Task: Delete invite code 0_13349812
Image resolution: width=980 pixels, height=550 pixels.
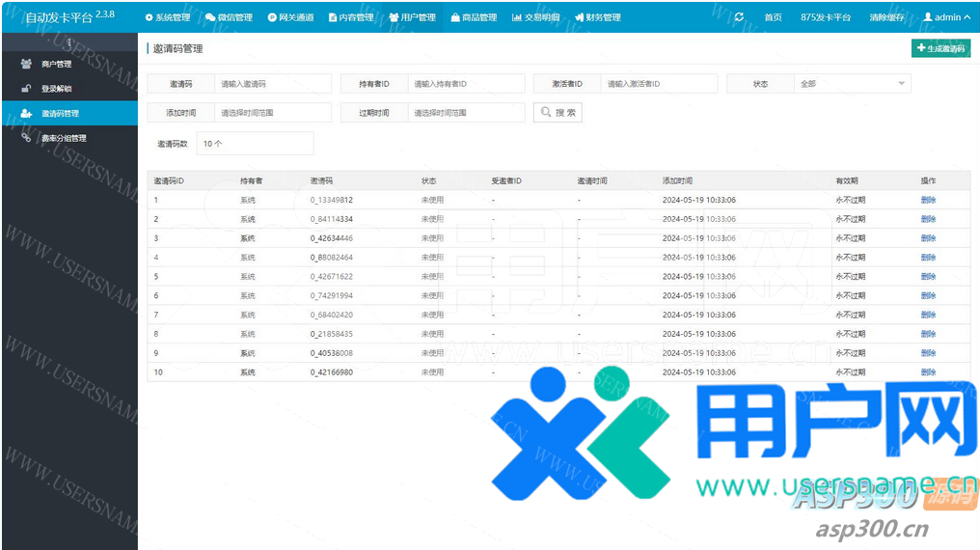Action: click(928, 200)
